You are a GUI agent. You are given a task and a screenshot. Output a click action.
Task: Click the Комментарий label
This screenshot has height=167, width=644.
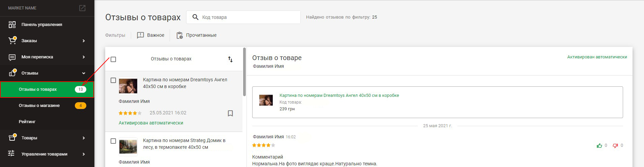pos(268,157)
